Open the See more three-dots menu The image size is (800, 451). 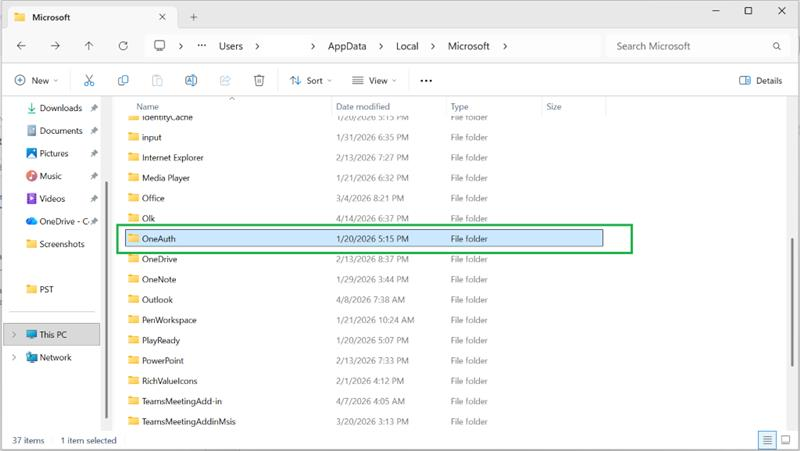pos(426,81)
